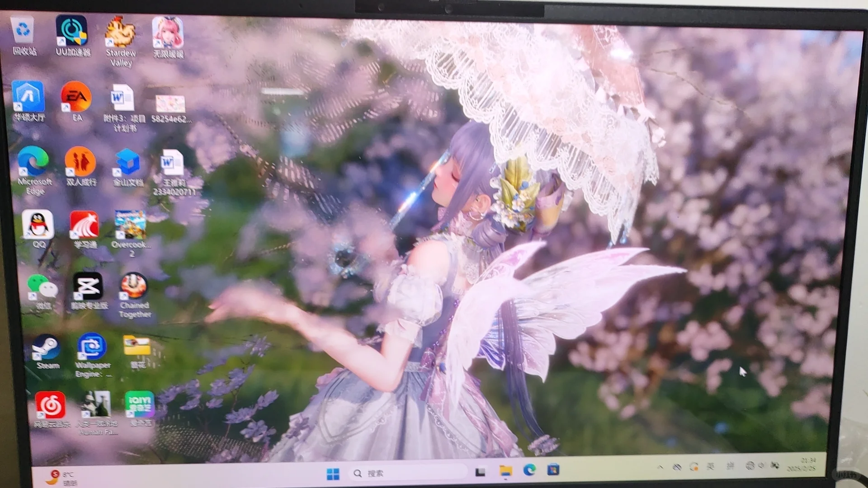Viewport: 868px width, 488px height.
Task: Open the Windows Start menu
Action: 333,474
